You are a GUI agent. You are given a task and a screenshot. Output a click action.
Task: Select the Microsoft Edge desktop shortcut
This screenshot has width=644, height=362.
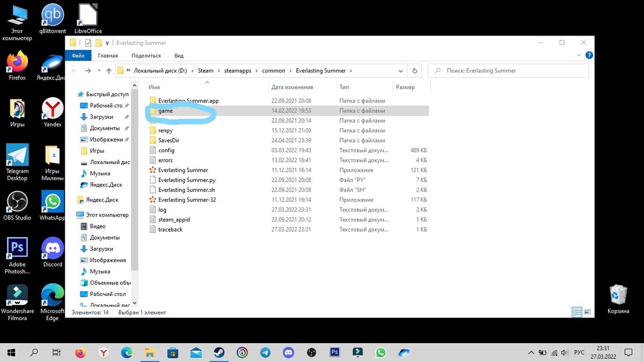[53, 302]
